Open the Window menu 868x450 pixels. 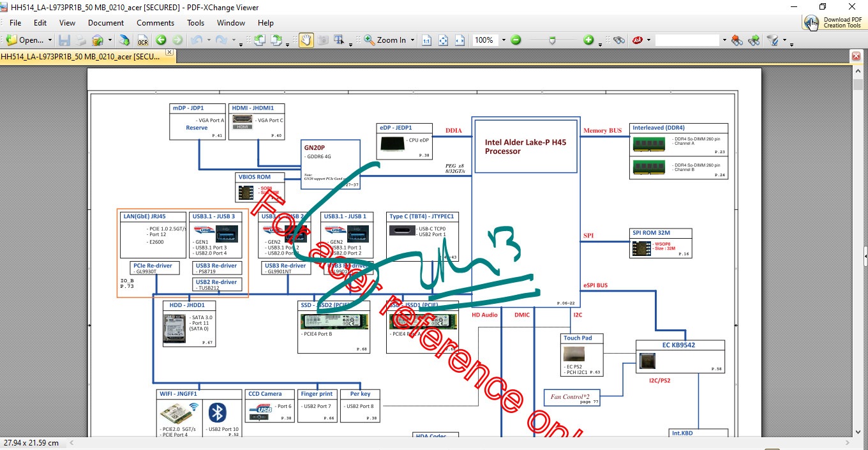click(x=231, y=22)
